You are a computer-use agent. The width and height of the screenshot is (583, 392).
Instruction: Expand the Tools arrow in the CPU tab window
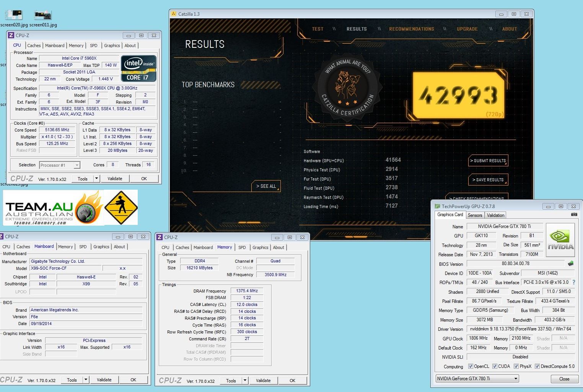click(x=96, y=179)
